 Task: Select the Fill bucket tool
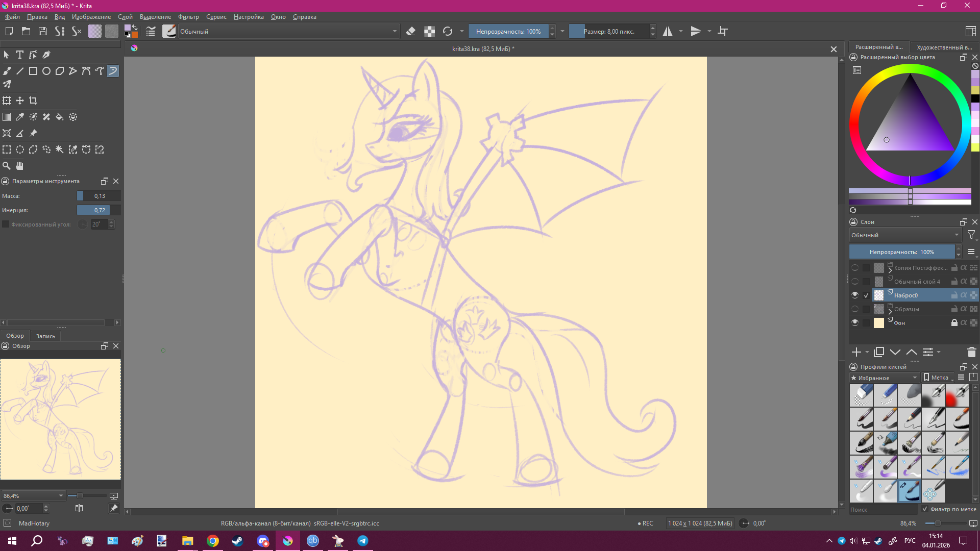60,117
